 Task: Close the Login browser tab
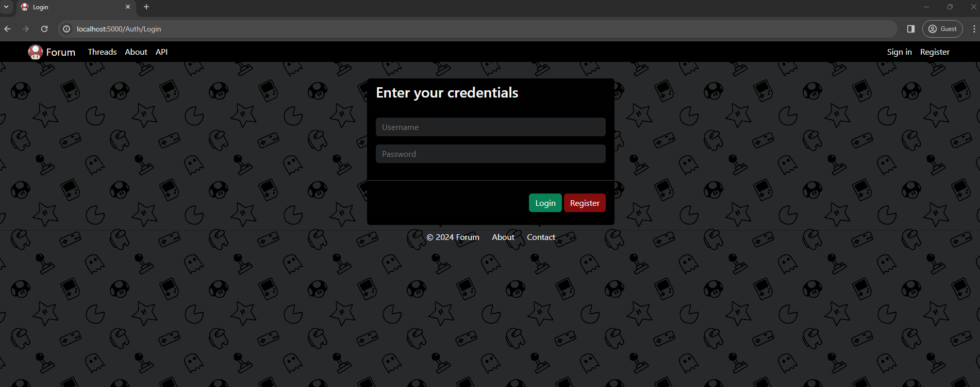[x=128, y=7]
